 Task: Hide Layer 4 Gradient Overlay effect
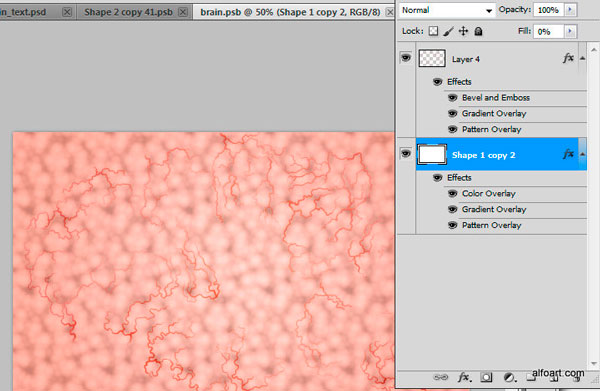click(452, 114)
